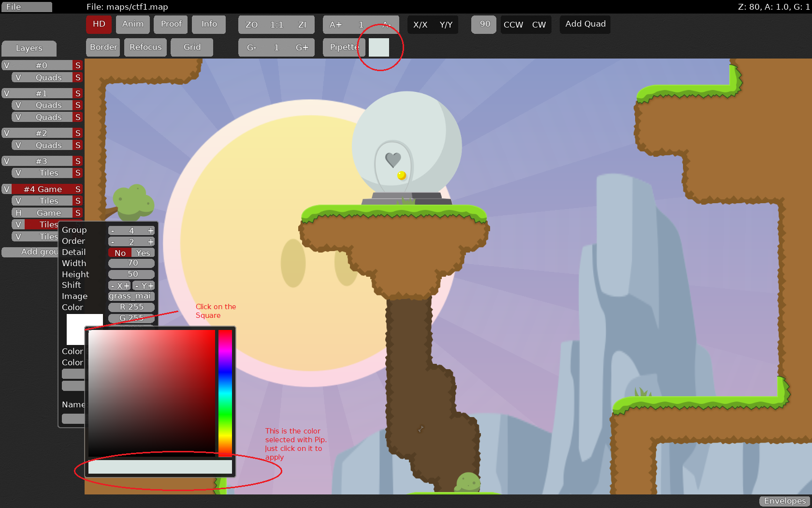The width and height of the screenshot is (812, 508).
Task: Click the 90 degree rotation value
Action: (484, 24)
